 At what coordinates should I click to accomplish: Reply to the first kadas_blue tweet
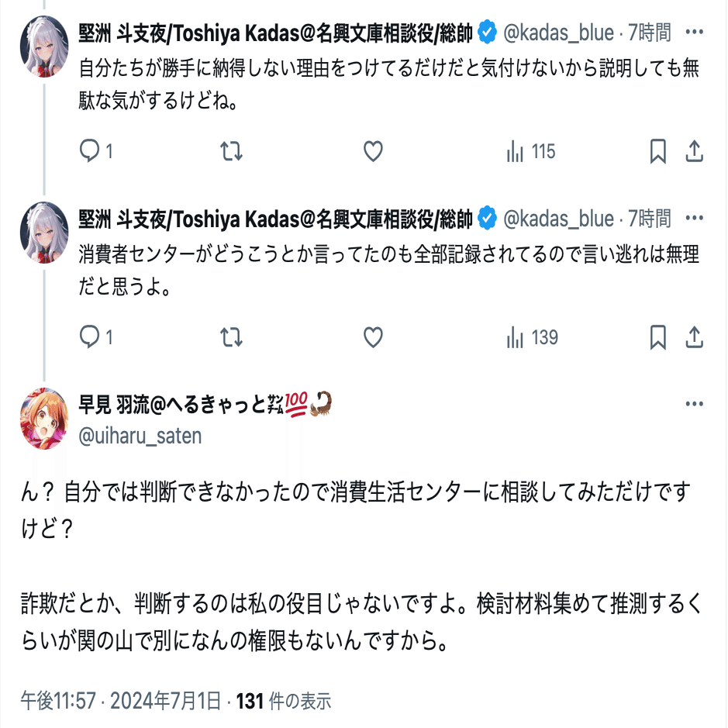[x=91, y=151]
